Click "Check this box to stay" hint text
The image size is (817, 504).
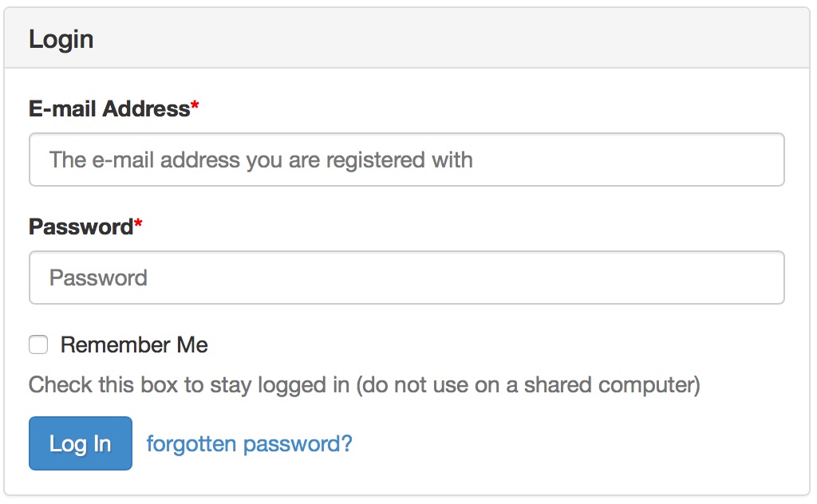pyautogui.click(x=128, y=385)
